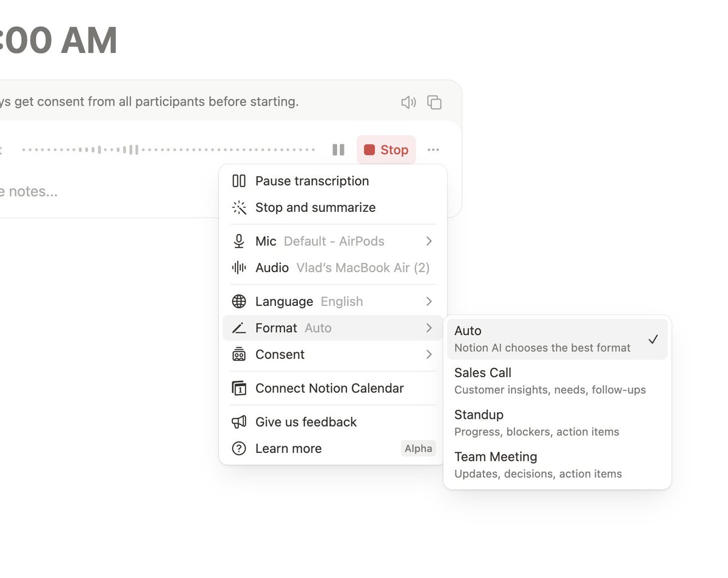Viewport: 728px width, 578px height.
Task: Click the chevron next to Consent
Action: point(429,355)
